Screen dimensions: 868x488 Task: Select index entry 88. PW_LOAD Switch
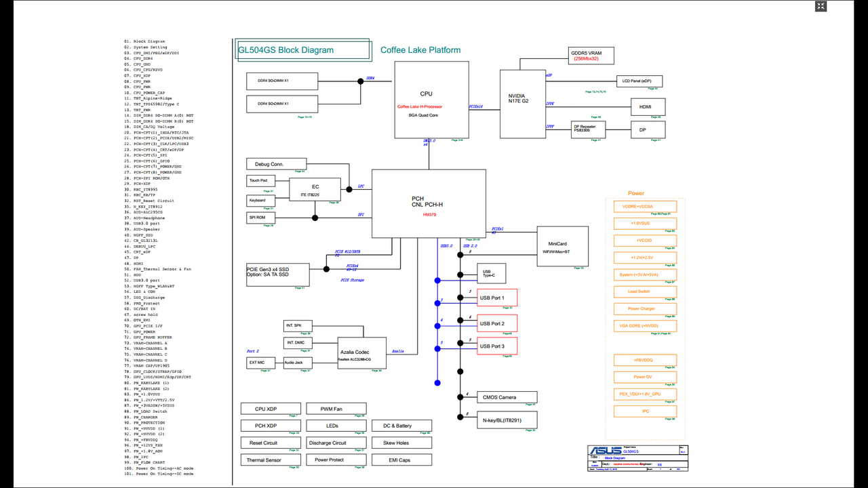tap(146, 411)
